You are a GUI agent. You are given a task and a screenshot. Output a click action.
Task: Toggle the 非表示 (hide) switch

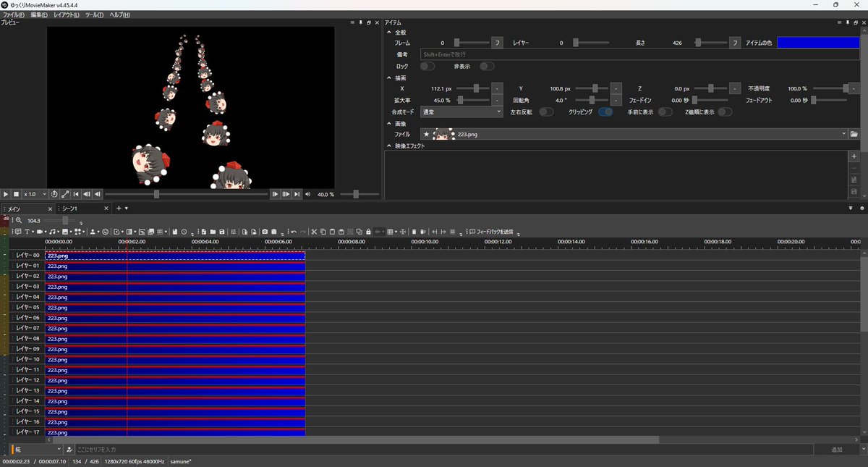487,66
